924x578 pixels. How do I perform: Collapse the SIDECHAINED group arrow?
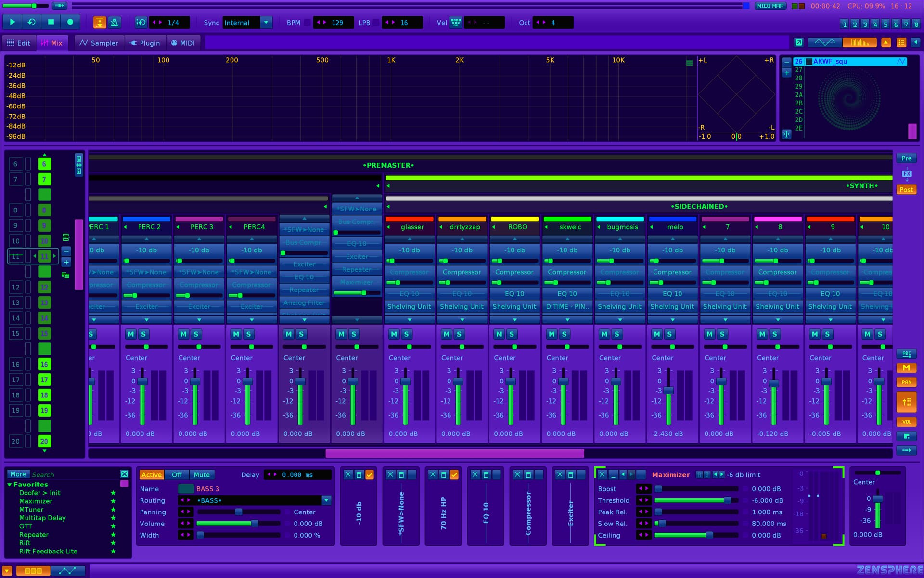click(388, 207)
